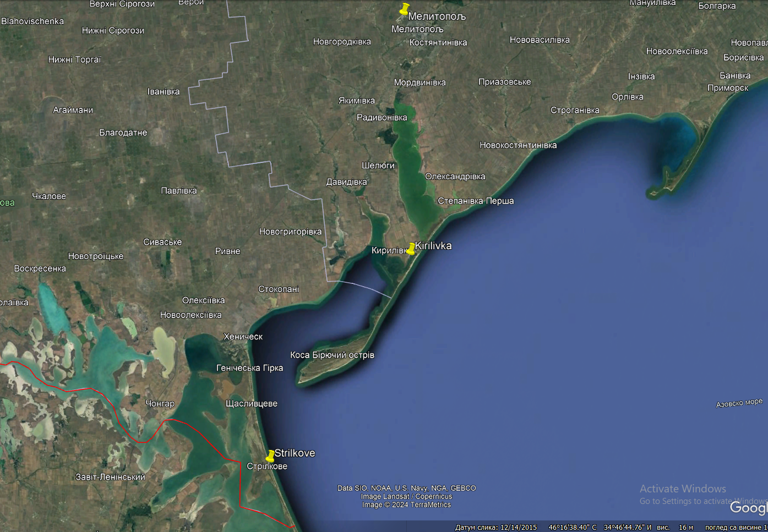Click the yellow pushpin at Strilkove
The height and width of the screenshot is (532, 768).
(x=270, y=456)
